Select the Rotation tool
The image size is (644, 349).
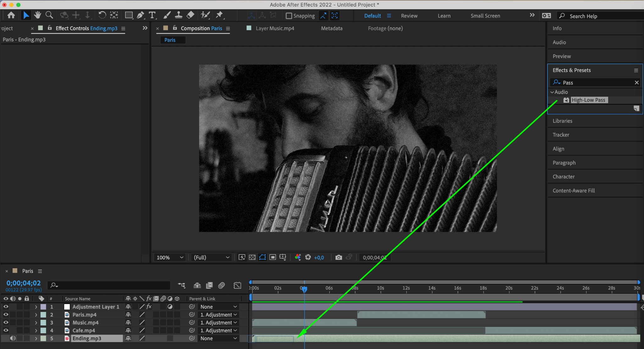click(102, 15)
